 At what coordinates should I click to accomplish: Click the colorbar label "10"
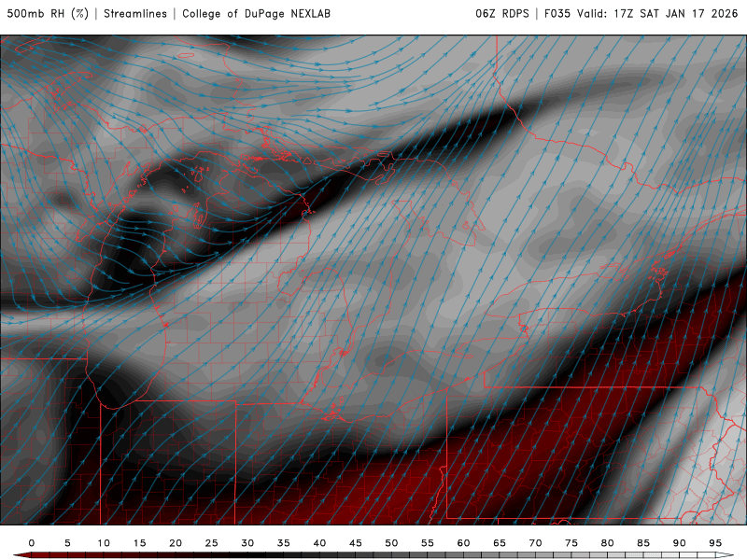click(104, 543)
